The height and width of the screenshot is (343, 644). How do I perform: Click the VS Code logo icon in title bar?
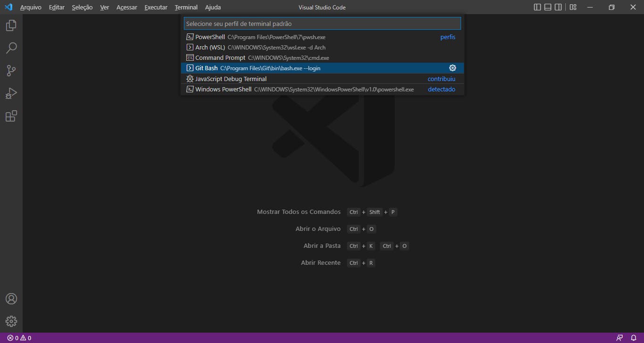[8, 7]
